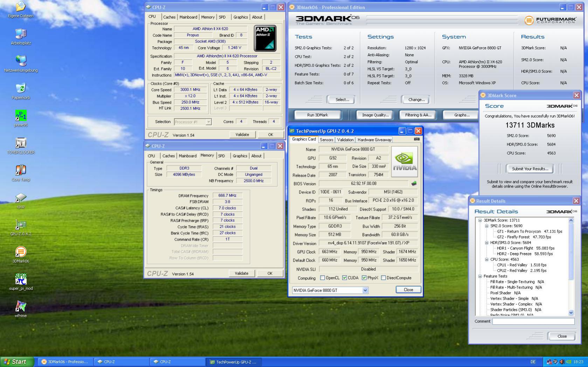The width and height of the screenshot is (588, 367).
Task: Toggle the PhysX checkbox in GPU-Z
Action: pyautogui.click(x=364, y=278)
